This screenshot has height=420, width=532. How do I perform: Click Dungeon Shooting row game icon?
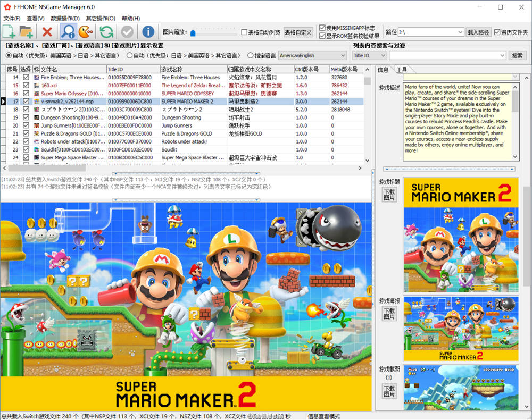tap(37, 117)
